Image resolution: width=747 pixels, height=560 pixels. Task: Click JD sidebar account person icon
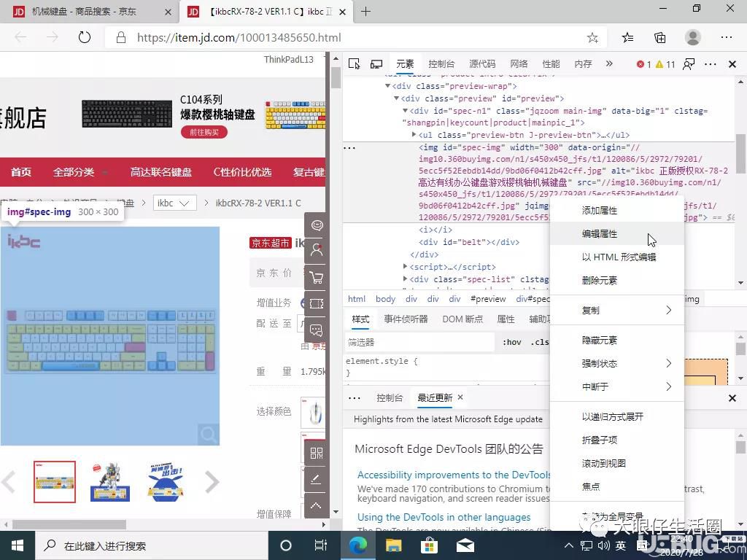click(317, 250)
